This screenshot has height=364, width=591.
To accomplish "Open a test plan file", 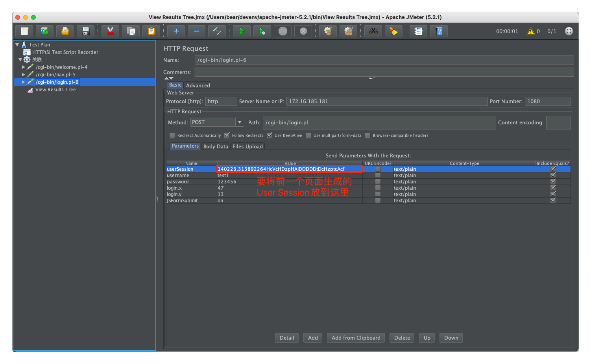I will 65,31.
